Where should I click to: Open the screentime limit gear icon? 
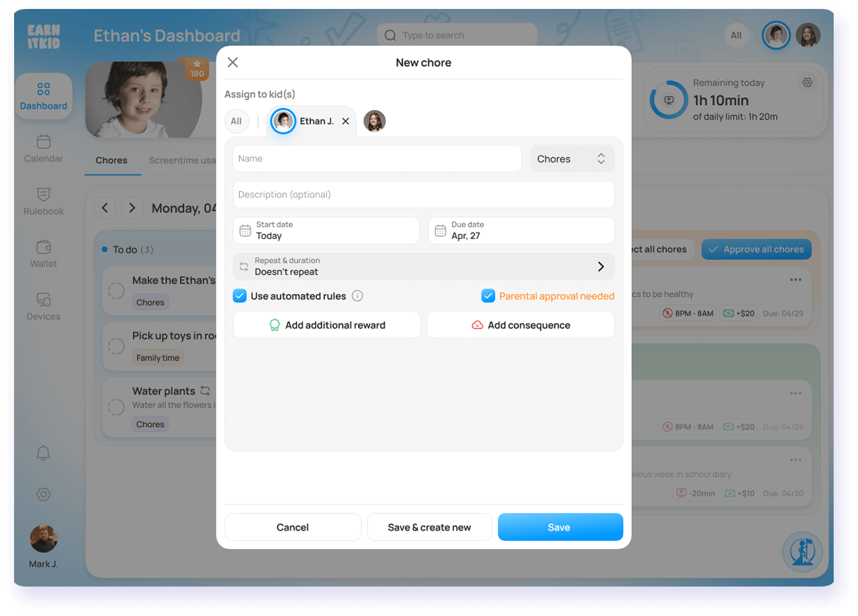[x=807, y=83]
